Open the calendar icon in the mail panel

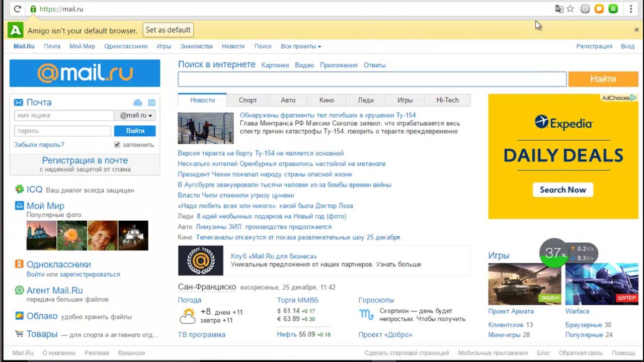point(151,103)
